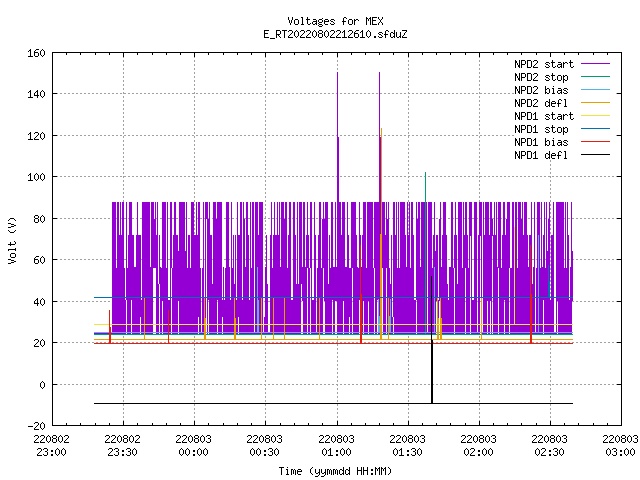The height and width of the screenshot is (480, 640).
Task: Click the 'NPD1 bias' legend label
Action: pos(541,142)
